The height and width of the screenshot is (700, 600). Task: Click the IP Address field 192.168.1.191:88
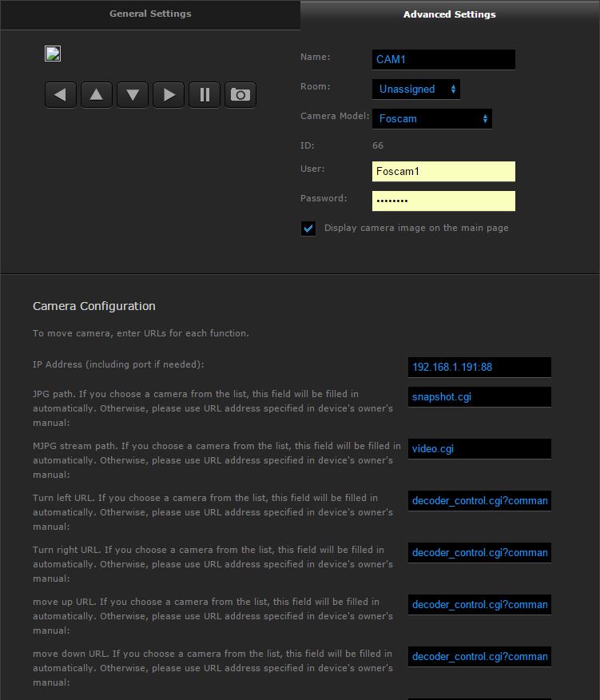[x=479, y=368]
